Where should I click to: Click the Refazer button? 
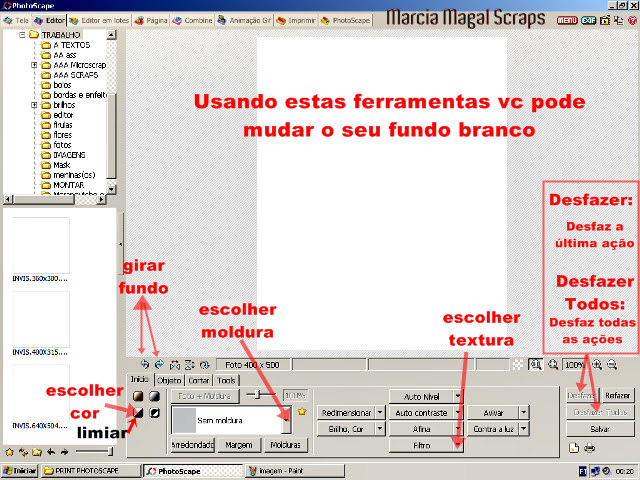tap(618, 396)
